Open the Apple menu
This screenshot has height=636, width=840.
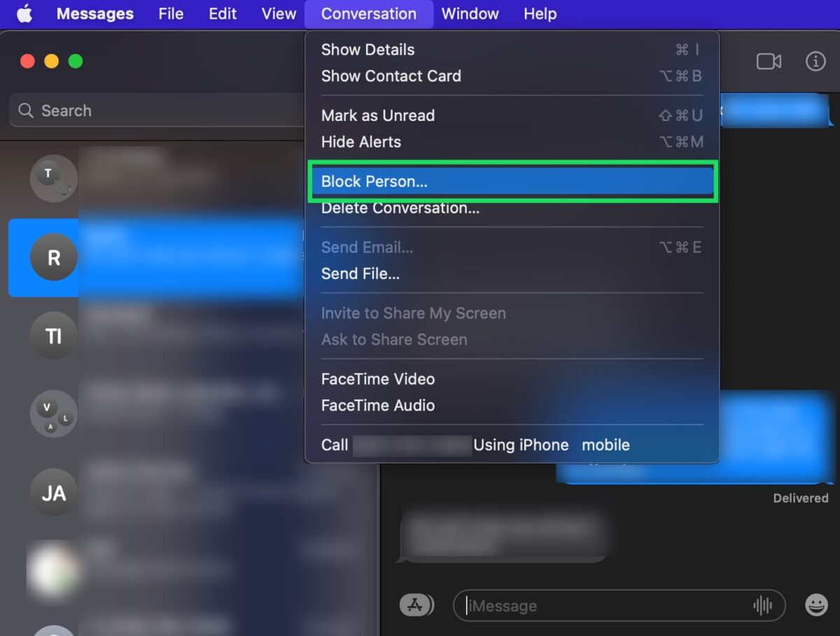[24, 14]
